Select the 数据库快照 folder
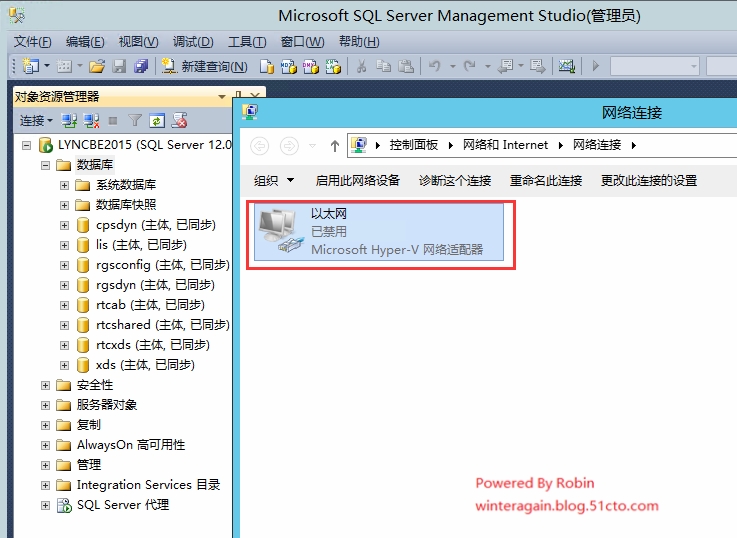Viewport: 737px width, 538px height. pos(125,205)
